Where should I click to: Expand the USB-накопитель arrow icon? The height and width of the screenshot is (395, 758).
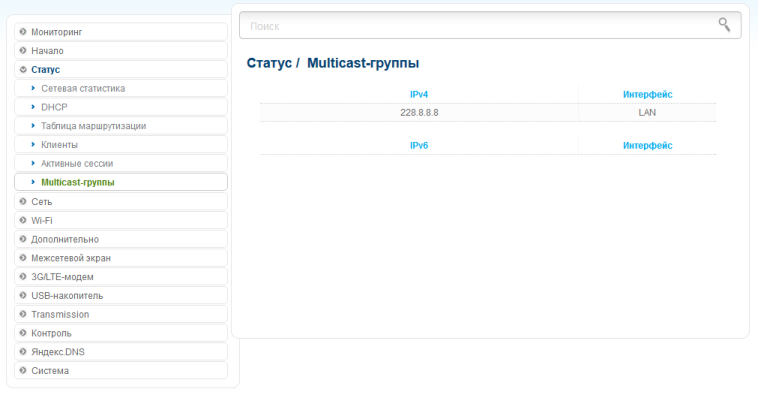(x=23, y=295)
